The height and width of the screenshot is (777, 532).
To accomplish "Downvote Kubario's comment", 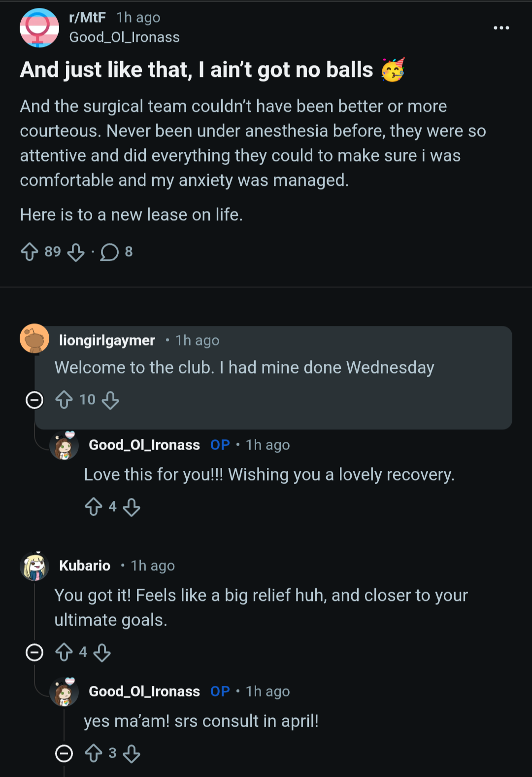I will 102,653.
